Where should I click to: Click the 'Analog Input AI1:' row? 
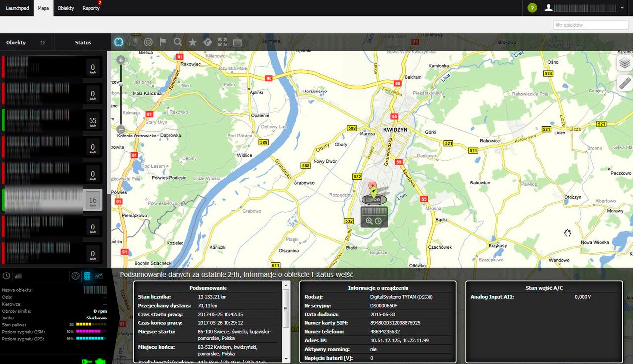coord(544,297)
